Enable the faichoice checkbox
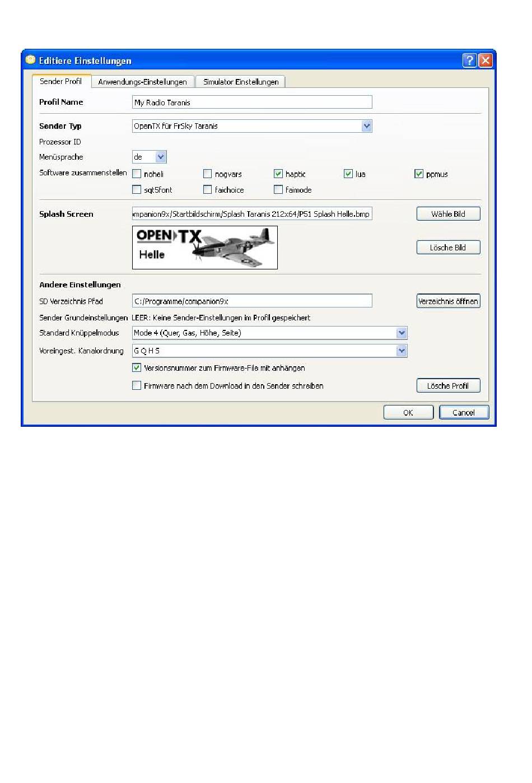Image resolution: width=532 pixels, height=783 pixels. (x=207, y=189)
